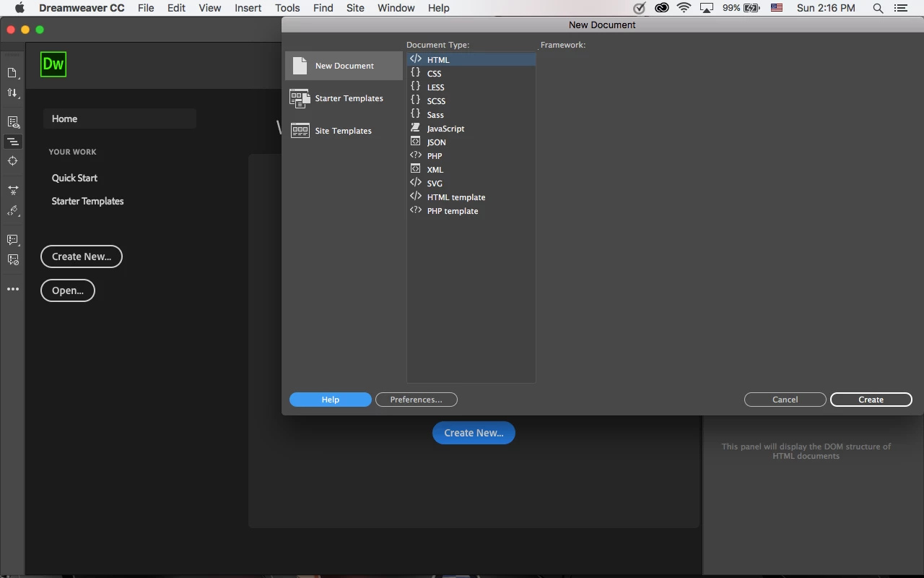Click the SVG code icon
The width and height of the screenshot is (924, 578).
[x=416, y=183]
